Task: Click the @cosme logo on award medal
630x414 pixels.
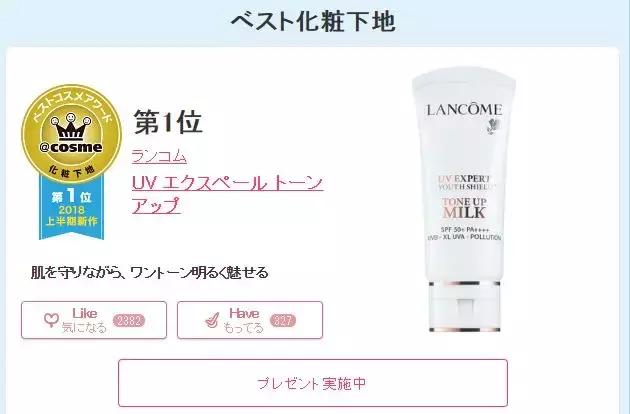Action: [x=71, y=147]
